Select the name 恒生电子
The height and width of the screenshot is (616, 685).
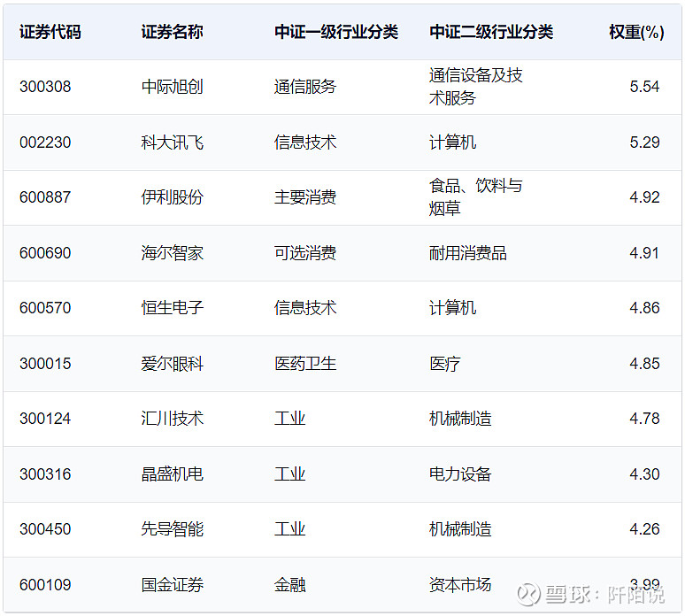click(x=172, y=308)
